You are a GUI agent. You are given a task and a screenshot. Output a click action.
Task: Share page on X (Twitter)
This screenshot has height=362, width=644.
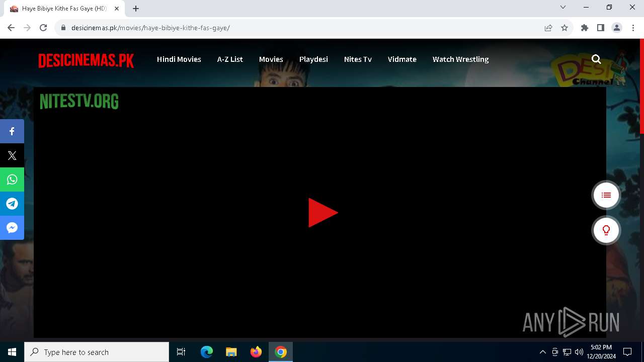click(x=12, y=155)
